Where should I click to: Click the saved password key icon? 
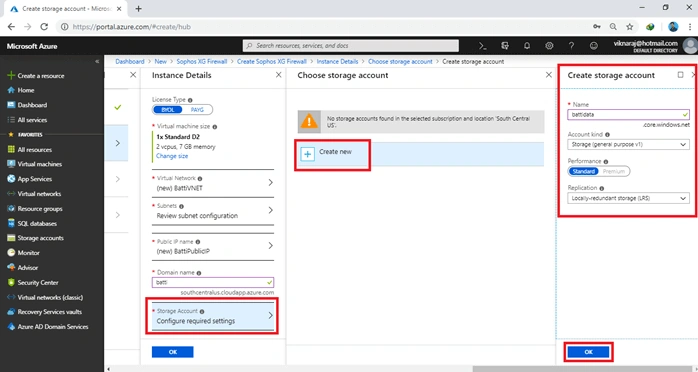pyautogui.click(x=597, y=27)
